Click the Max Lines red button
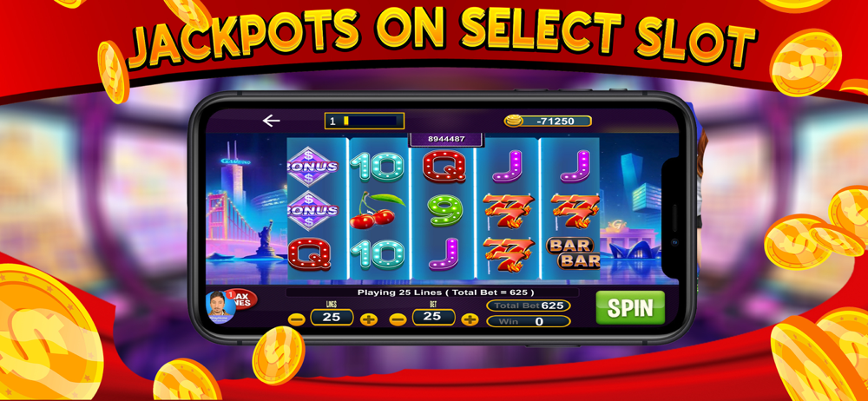 tap(244, 299)
